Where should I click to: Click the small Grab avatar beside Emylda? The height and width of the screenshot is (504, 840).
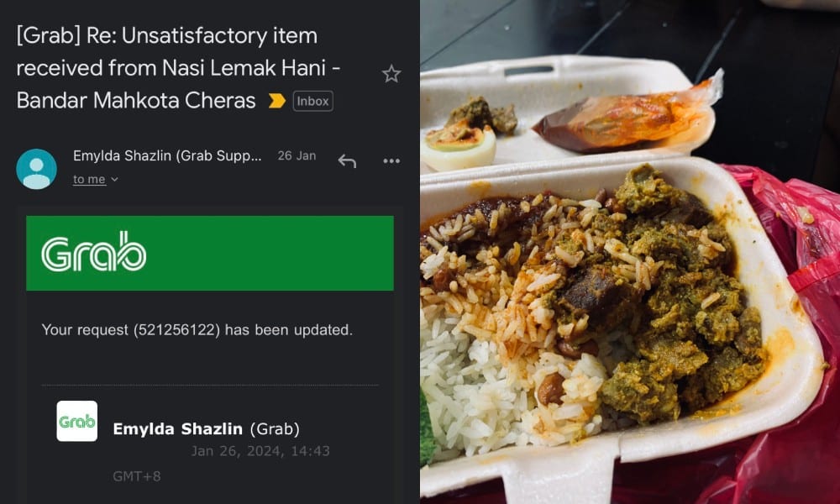pyautogui.click(x=76, y=421)
